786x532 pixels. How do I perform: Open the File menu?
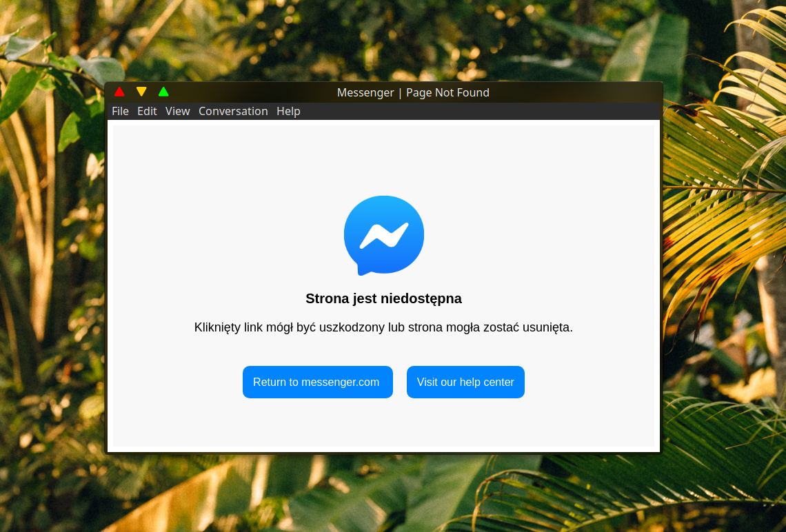tap(120, 111)
